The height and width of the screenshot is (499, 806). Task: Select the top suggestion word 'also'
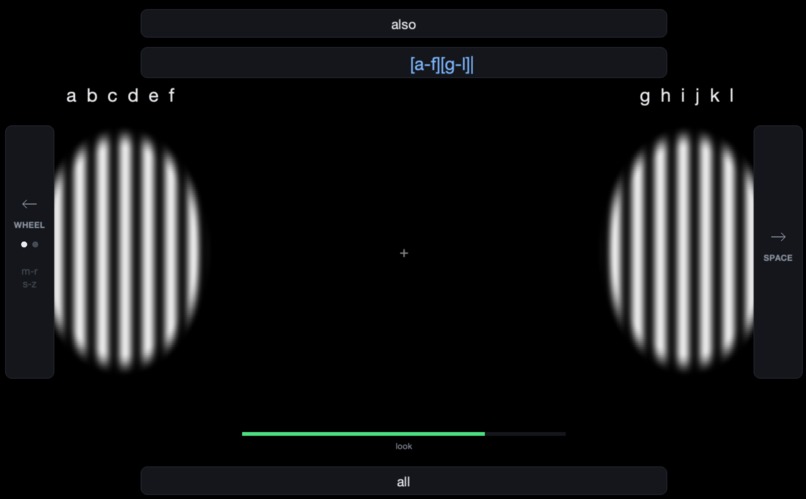(x=404, y=24)
